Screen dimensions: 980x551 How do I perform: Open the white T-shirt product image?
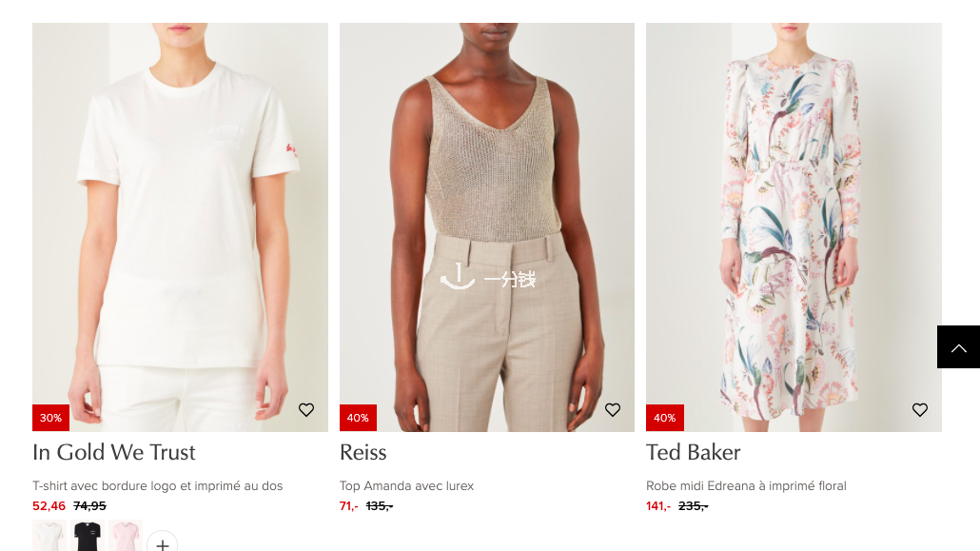pos(180,227)
